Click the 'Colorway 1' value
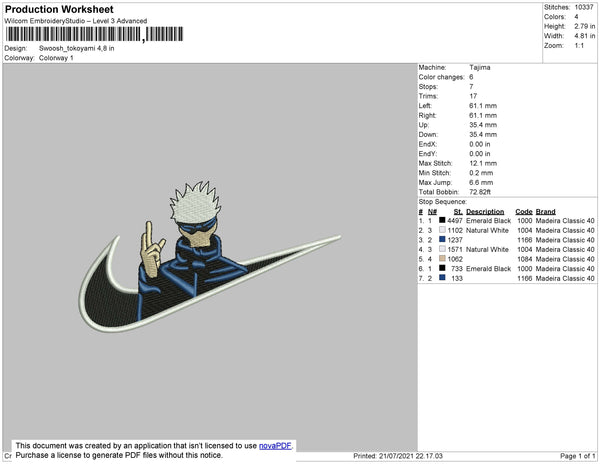Viewport: 600px width, 464px height. (56, 58)
